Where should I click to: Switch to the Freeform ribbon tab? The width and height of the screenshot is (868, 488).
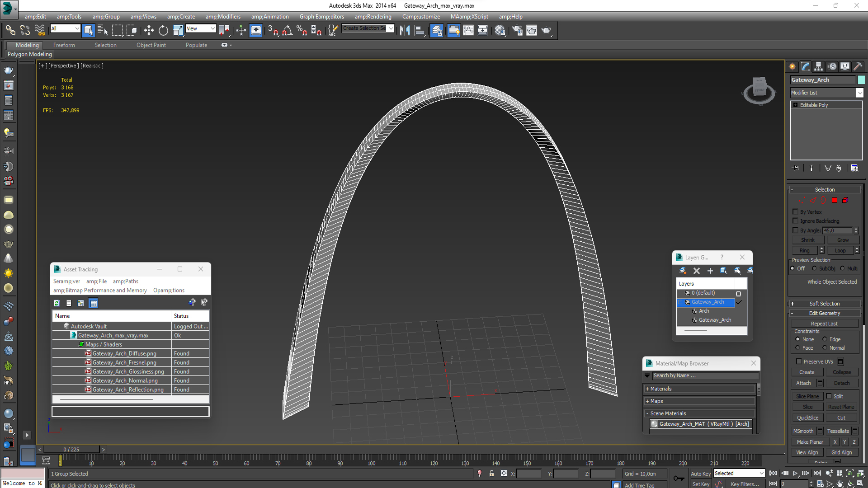click(x=64, y=45)
